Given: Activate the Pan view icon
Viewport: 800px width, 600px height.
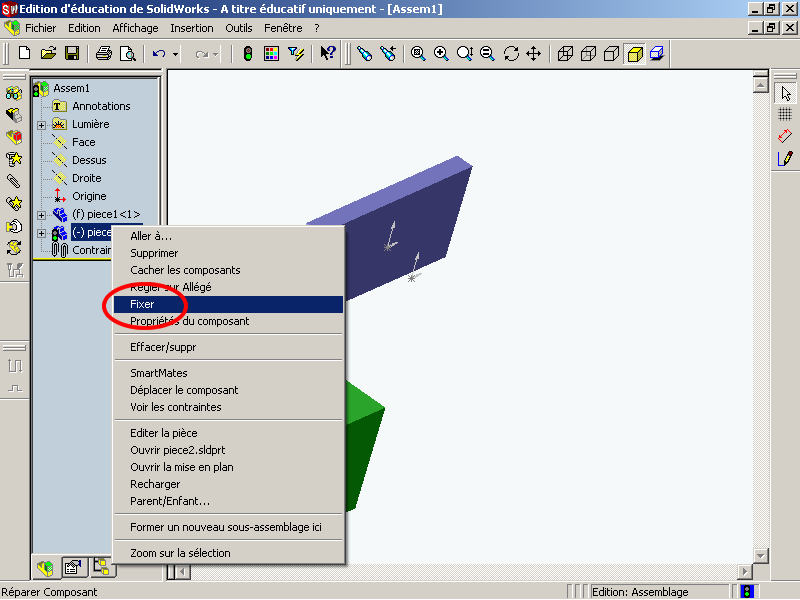Looking at the screenshot, I should pos(534,53).
